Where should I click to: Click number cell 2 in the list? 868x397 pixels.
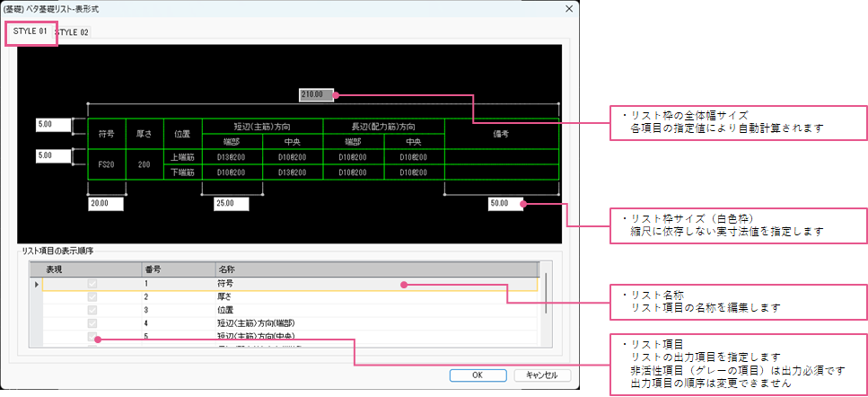tap(179, 296)
